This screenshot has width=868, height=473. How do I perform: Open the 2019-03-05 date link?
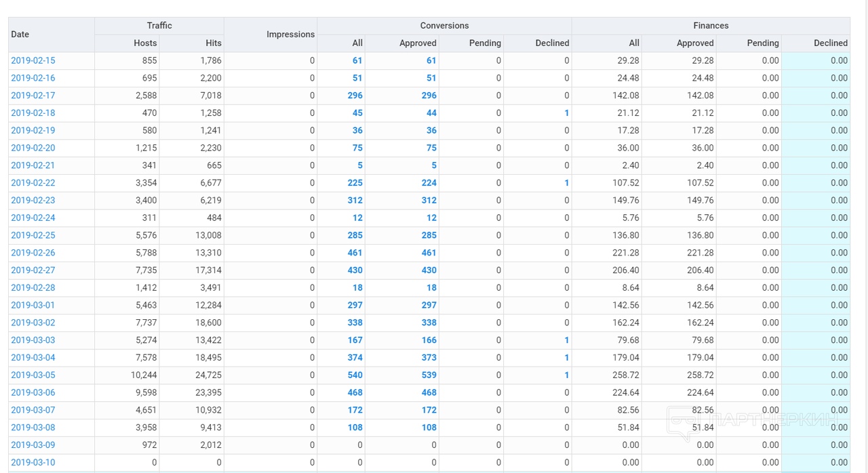33,375
